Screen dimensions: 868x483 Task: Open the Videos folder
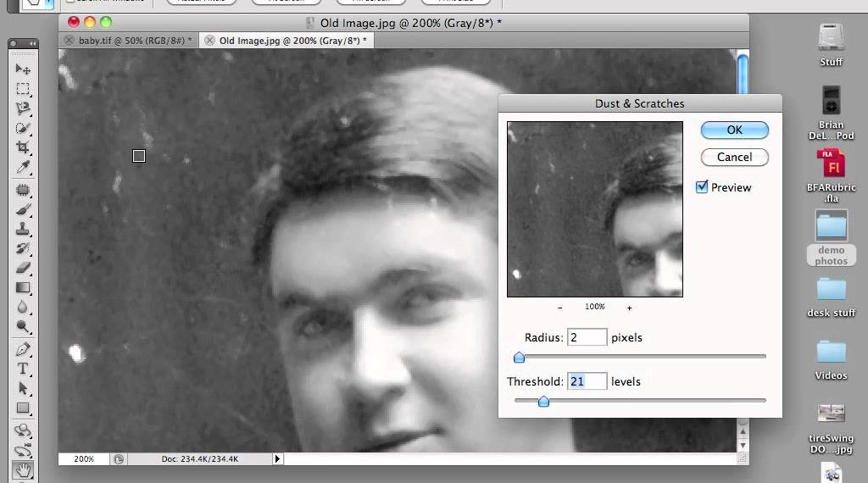pos(831,360)
